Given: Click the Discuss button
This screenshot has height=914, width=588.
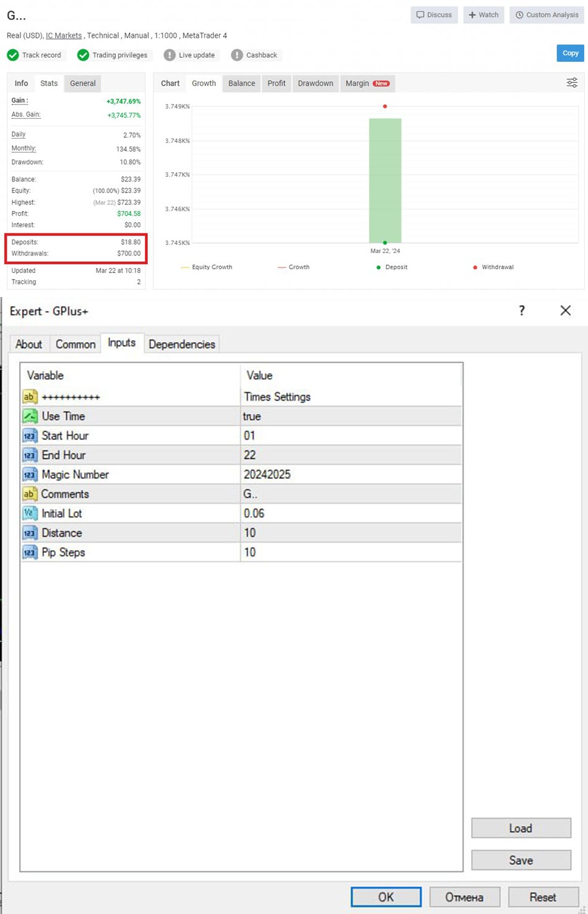Looking at the screenshot, I should (434, 15).
